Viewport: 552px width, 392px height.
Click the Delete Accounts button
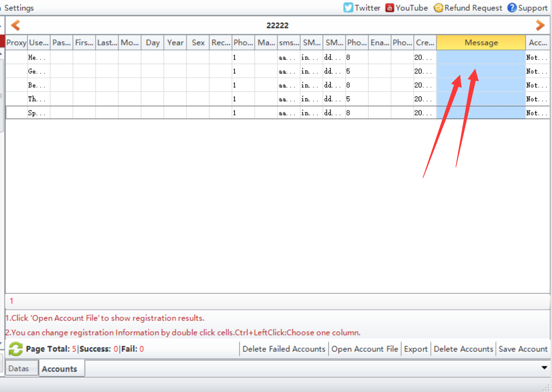(x=463, y=349)
